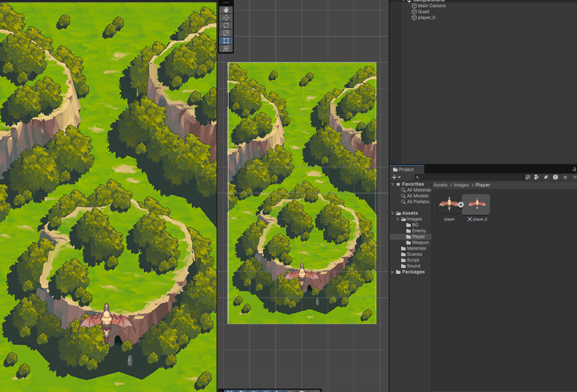577x392 pixels.
Task: Select the Rect tool
Action: (226, 41)
